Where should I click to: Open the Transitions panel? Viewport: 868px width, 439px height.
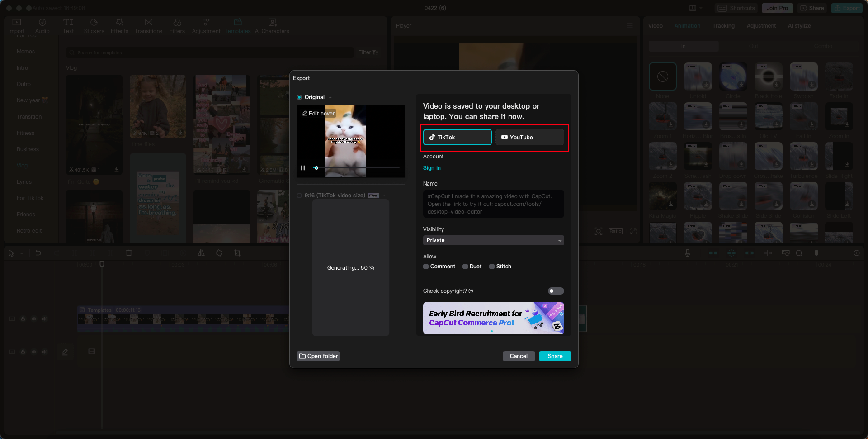click(x=148, y=26)
